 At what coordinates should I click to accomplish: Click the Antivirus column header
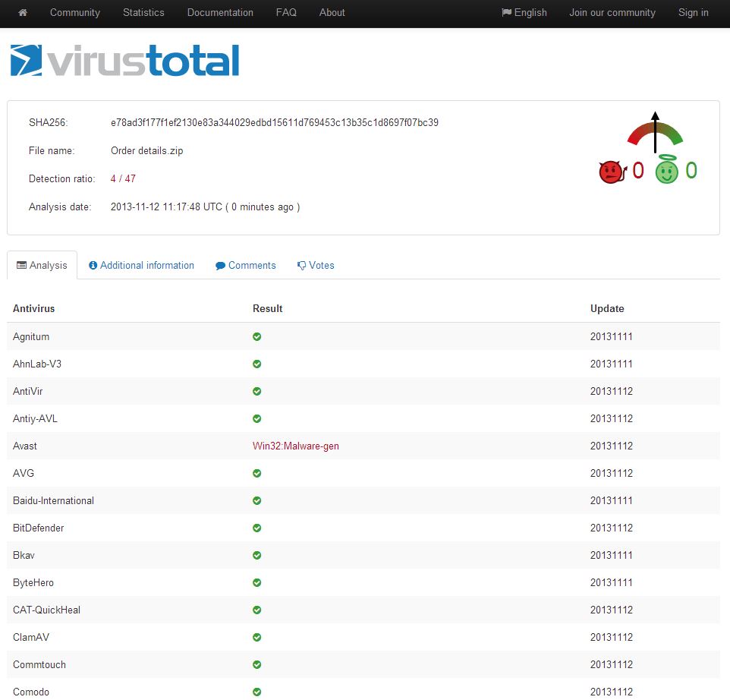click(34, 308)
